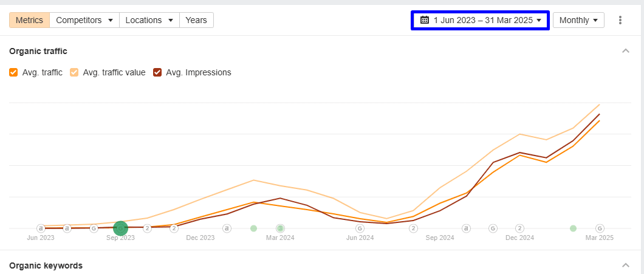Viewport: 644px width, 274px height.
Task: Open the Competitors dropdown
Action: 84,20
